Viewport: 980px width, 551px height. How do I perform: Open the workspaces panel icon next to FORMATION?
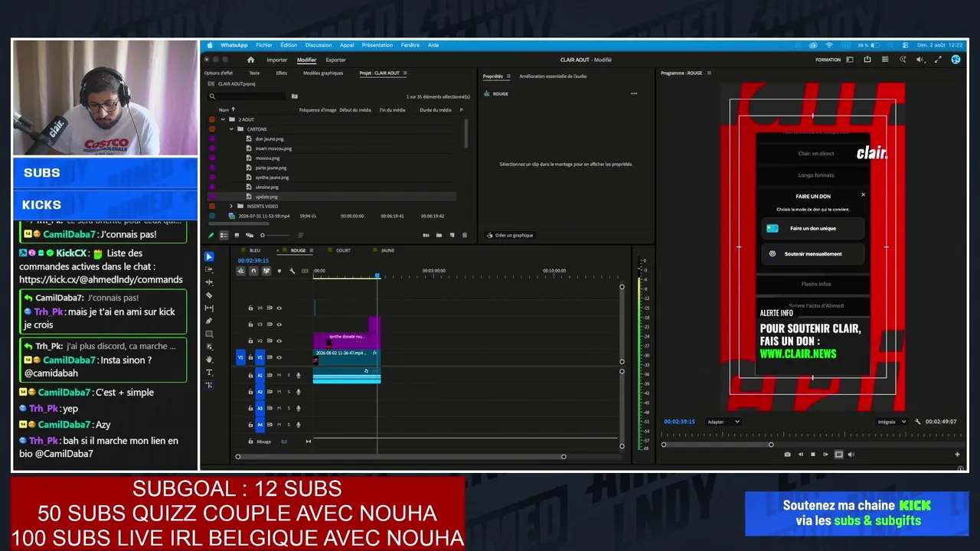(x=849, y=60)
